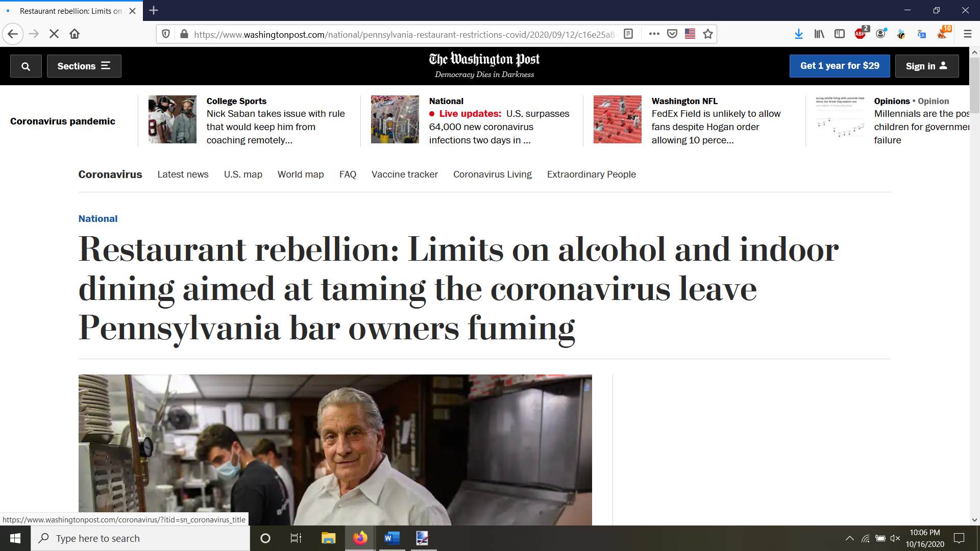Open the Firefox downloads arrow icon
Viewport: 980px width, 551px height.
(798, 34)
